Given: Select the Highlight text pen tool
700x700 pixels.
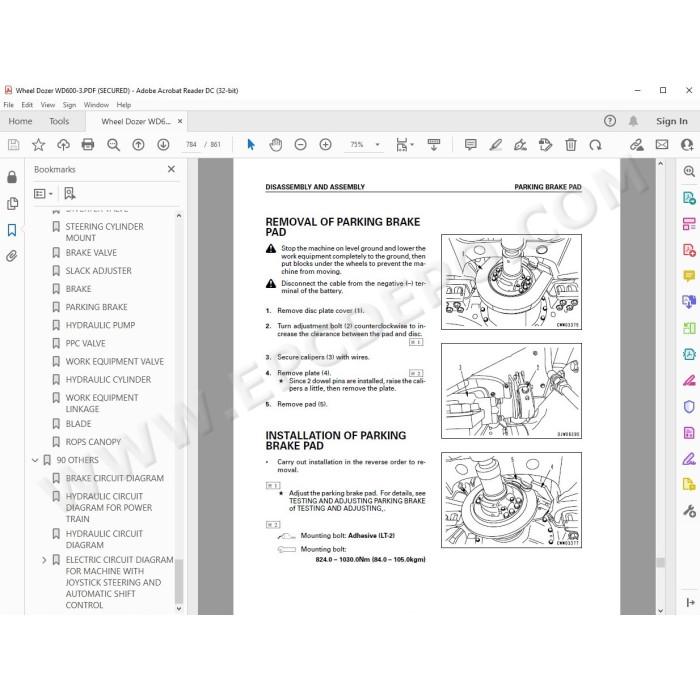Looking at the screenshot, I should 496,145.
